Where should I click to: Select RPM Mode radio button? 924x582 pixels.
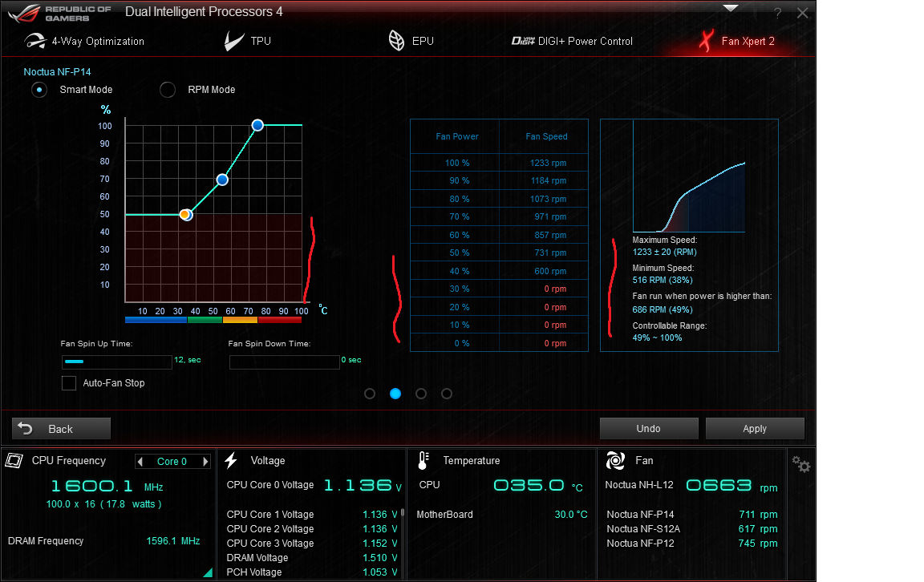pyautogui.click(x=168, y=90)
